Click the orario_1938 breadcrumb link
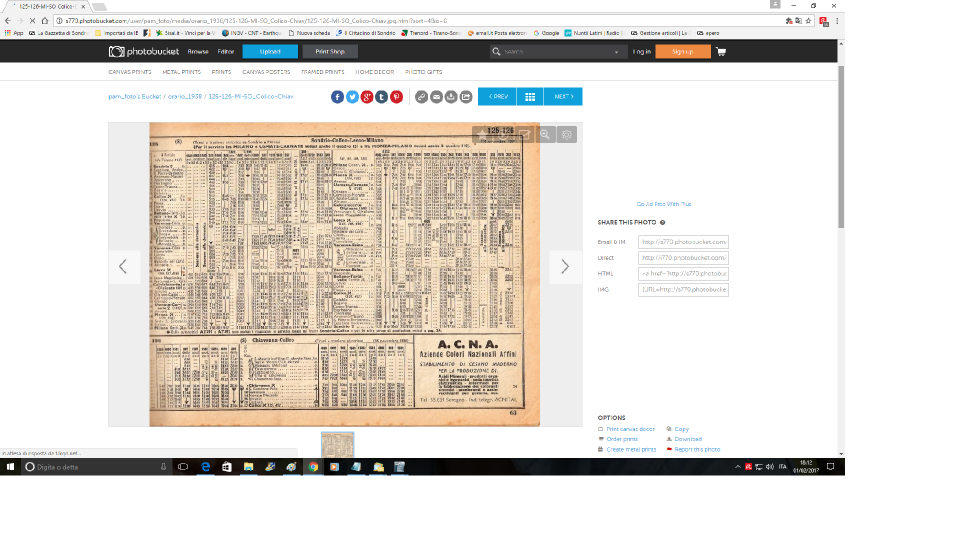Screen dimensions: 960x540 point(185,97)
